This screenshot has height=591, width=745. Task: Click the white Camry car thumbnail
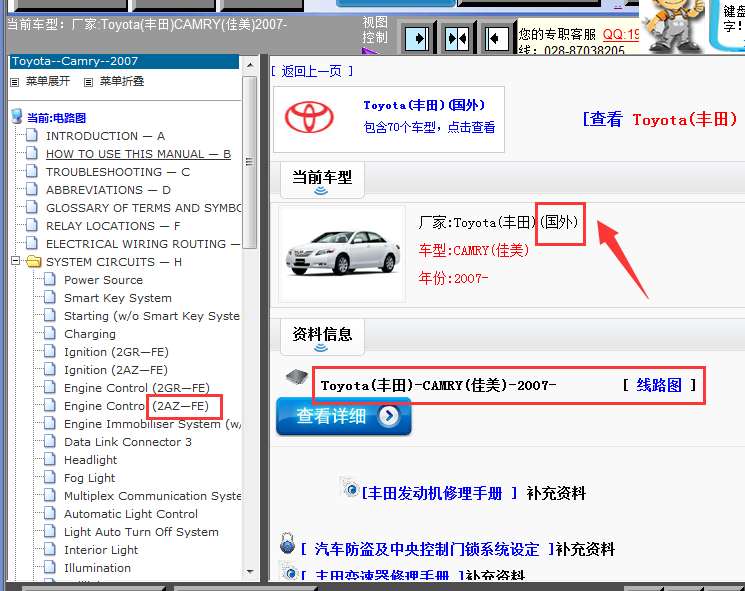(x=342, y=253)
